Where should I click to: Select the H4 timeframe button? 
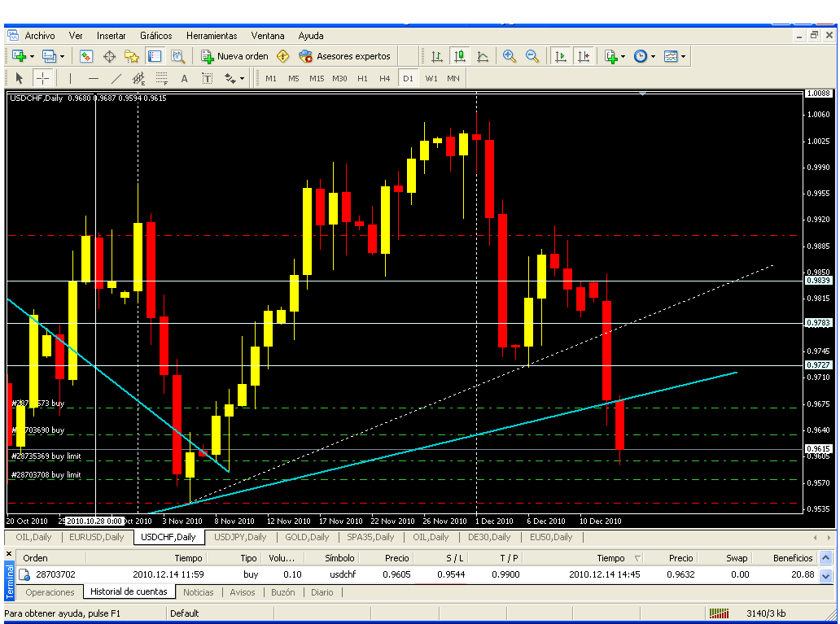click(x=385, y=78)
